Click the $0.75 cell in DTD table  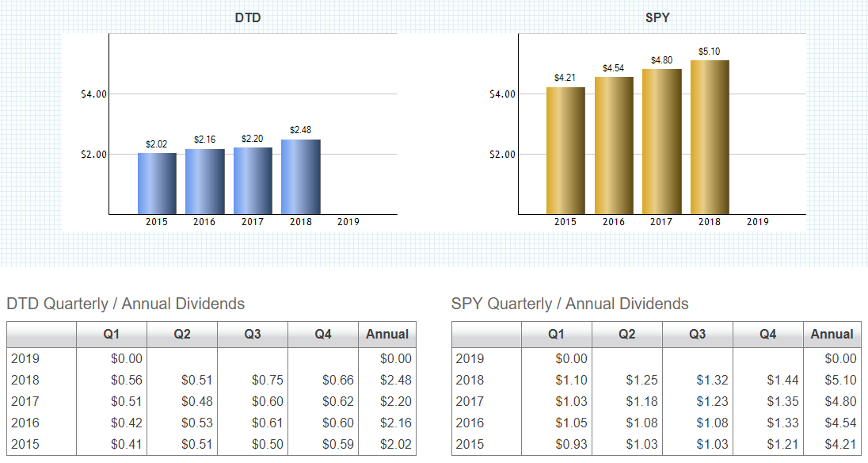tap(268, 381)
